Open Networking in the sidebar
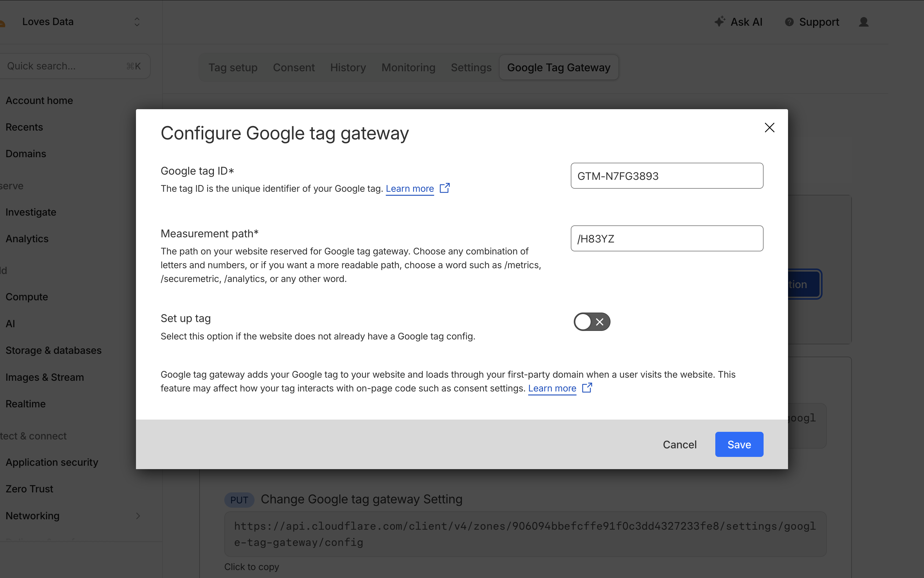 (x=32, y=516)
